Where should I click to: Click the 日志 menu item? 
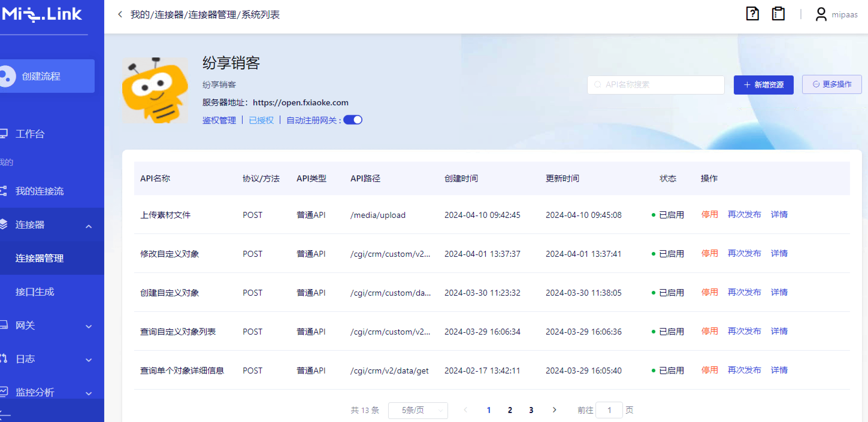tap(52, 359)
